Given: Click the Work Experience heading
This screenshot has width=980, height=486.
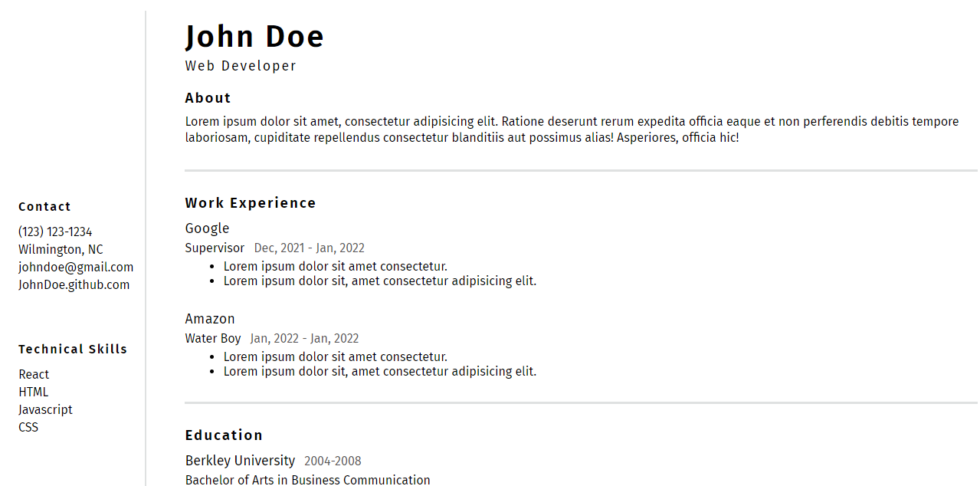Looking at the screenshot, I should pyautogui.click(x=251, y=203).
